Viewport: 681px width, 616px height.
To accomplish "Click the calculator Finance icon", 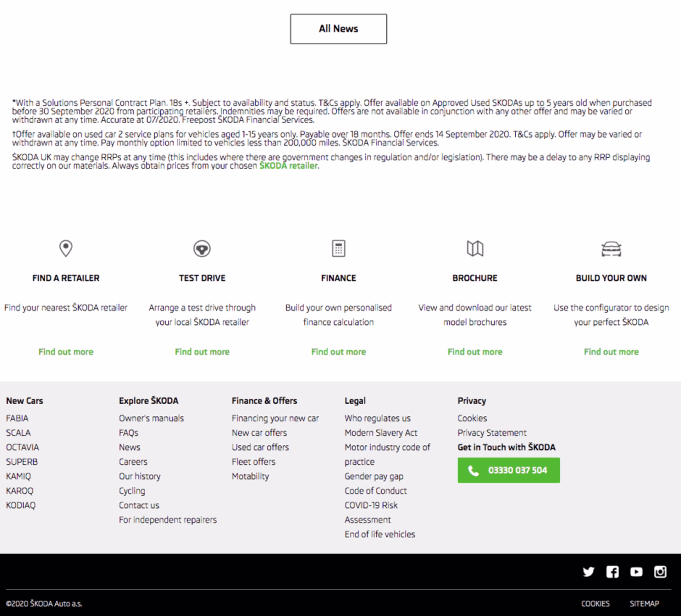I will 338,248.
